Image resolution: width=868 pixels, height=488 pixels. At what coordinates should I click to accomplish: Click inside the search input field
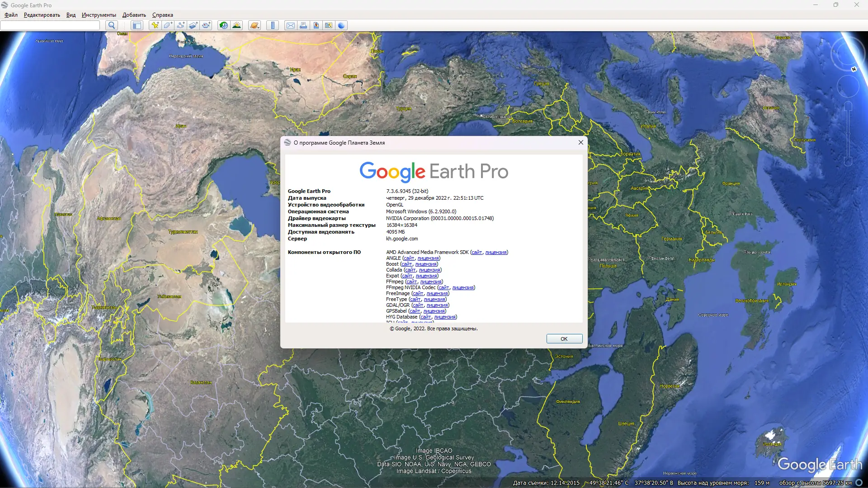pos(50,25)
